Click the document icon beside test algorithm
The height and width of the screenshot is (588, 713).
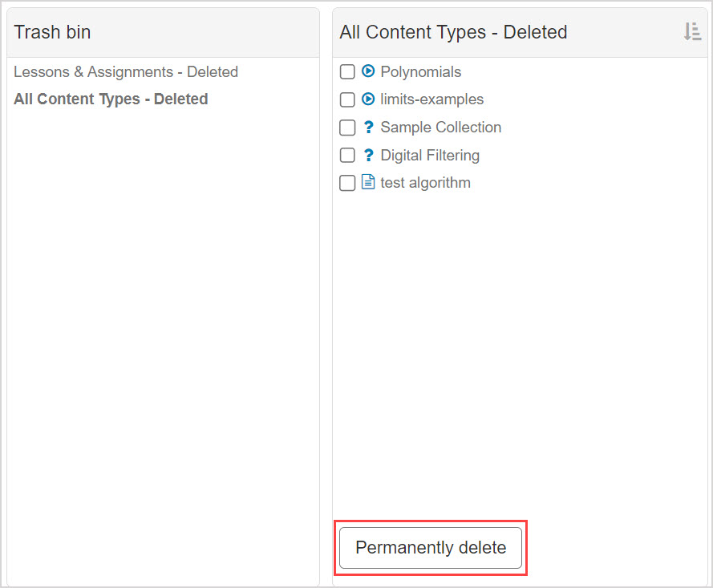click(x=367, y=182)
